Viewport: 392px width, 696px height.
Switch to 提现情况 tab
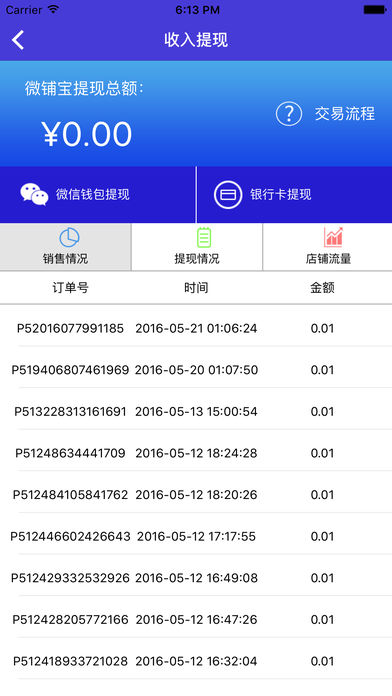click(x=197, y=247)
